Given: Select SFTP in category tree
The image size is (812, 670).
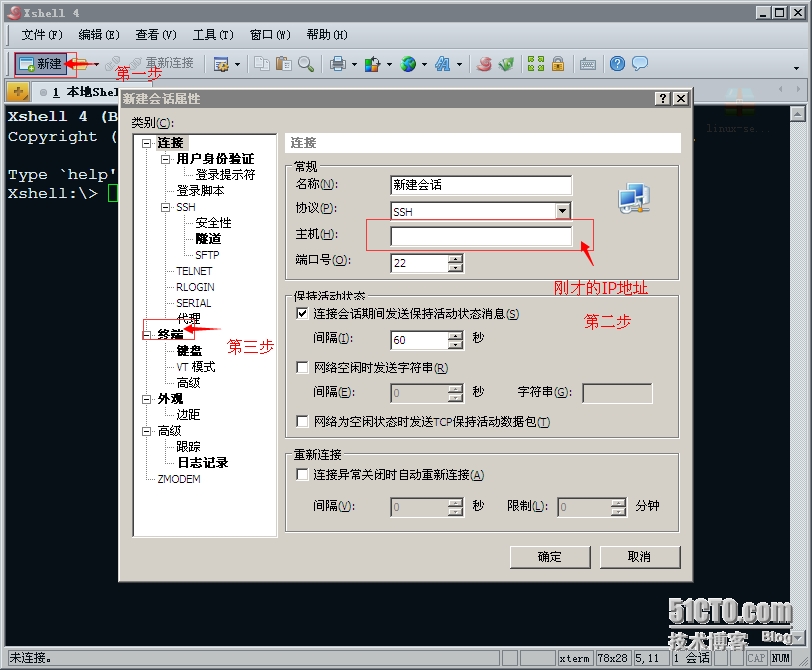Looking at the screenshot, I should tap(207, 255).
